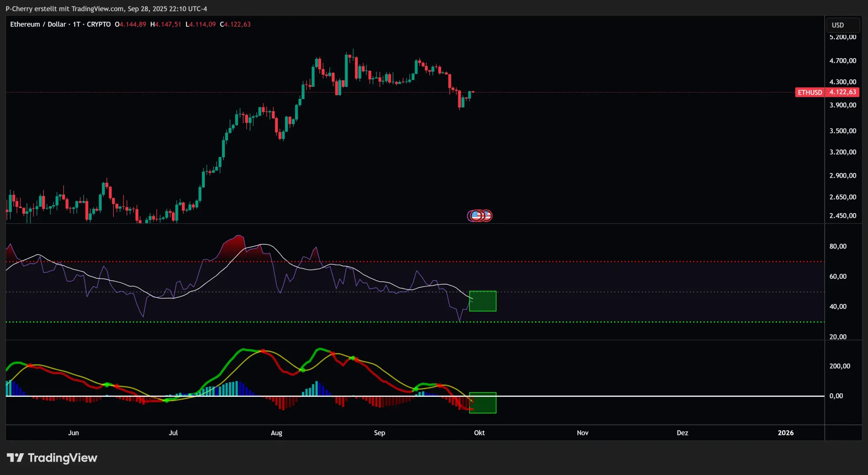Click the CRYPTO exchange label
The height and width of the screenshot is (475, 868).
click(99, 24)
